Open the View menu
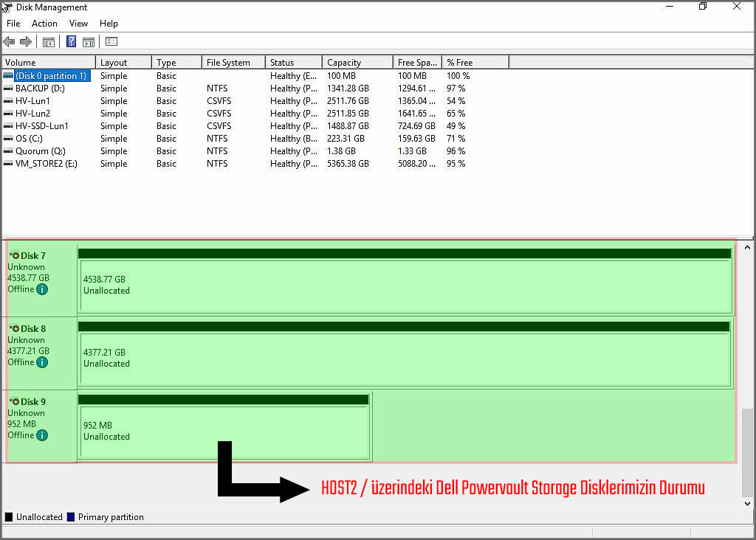The image size is (756, 540). coord(78,24)
